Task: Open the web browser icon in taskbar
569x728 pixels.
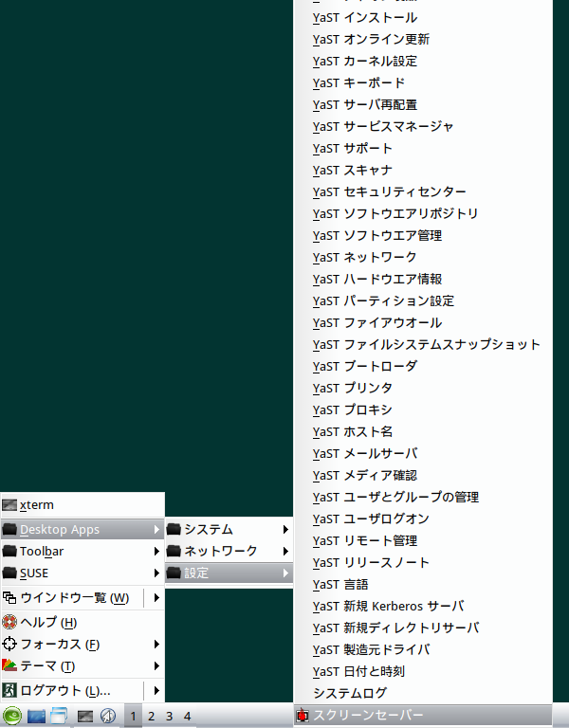Action: pyautogui.click(x=108, y=716)
